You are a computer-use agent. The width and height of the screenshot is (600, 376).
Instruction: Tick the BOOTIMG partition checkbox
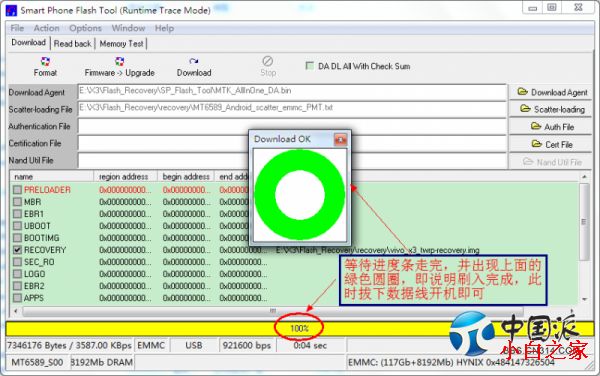pos(17,238)
